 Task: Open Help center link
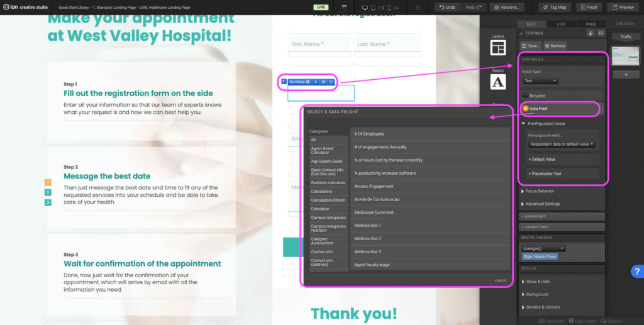tap(582, 321)
